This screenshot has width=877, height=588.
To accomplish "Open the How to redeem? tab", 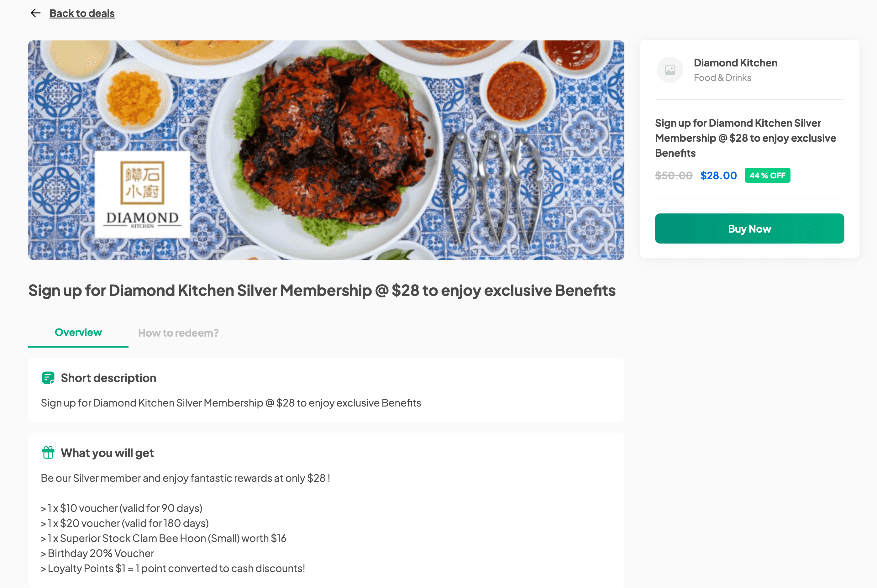I will [x=178, y=333].
